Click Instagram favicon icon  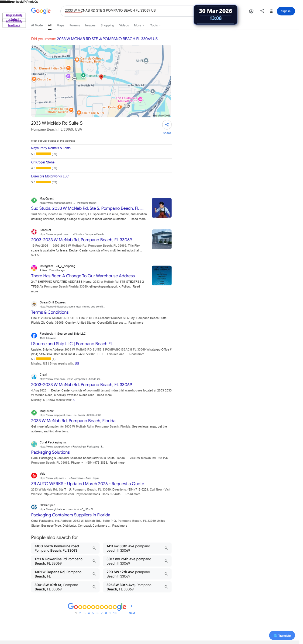pos(34,268)
